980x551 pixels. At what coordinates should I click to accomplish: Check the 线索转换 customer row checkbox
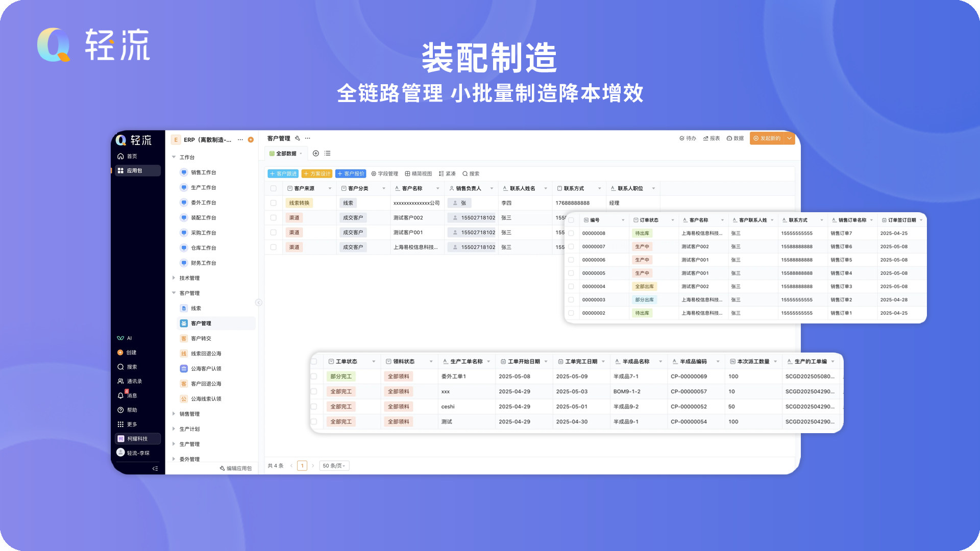coord(274,203)
